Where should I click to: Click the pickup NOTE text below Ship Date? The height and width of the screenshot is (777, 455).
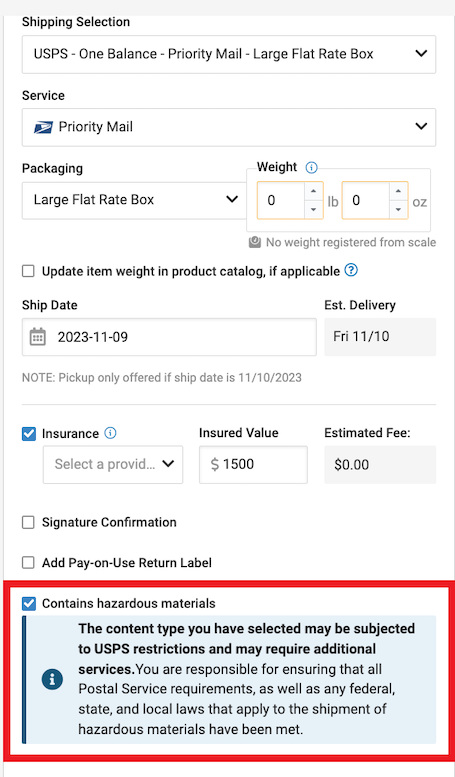pos(162,378)
